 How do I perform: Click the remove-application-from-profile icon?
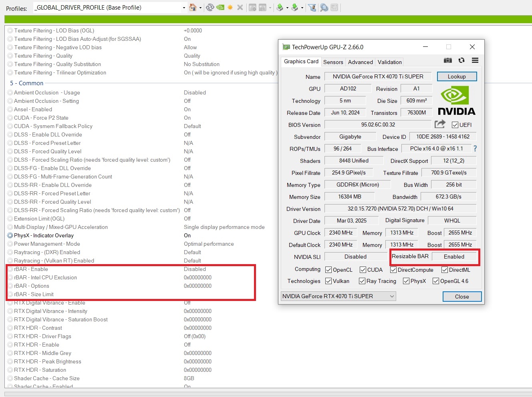263,7
